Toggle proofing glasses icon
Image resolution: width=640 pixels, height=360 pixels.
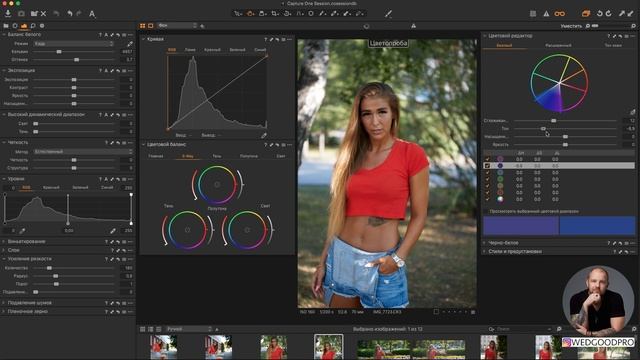point(560,14)
